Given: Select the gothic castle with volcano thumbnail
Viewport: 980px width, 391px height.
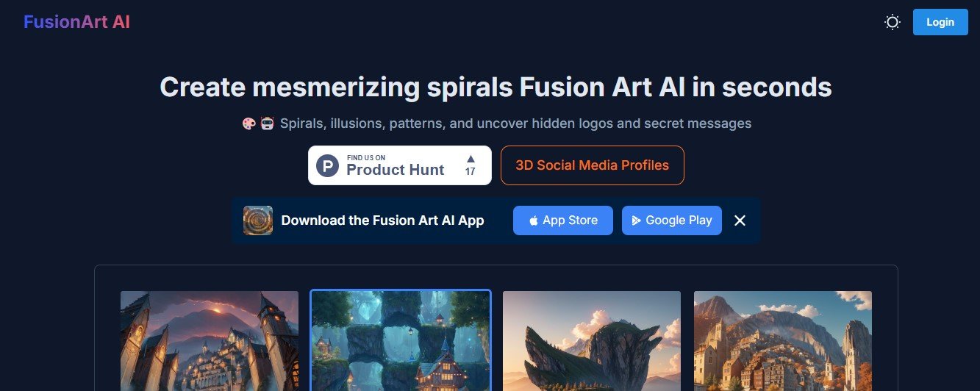Looking at the screenshot, I should point(210,341).
